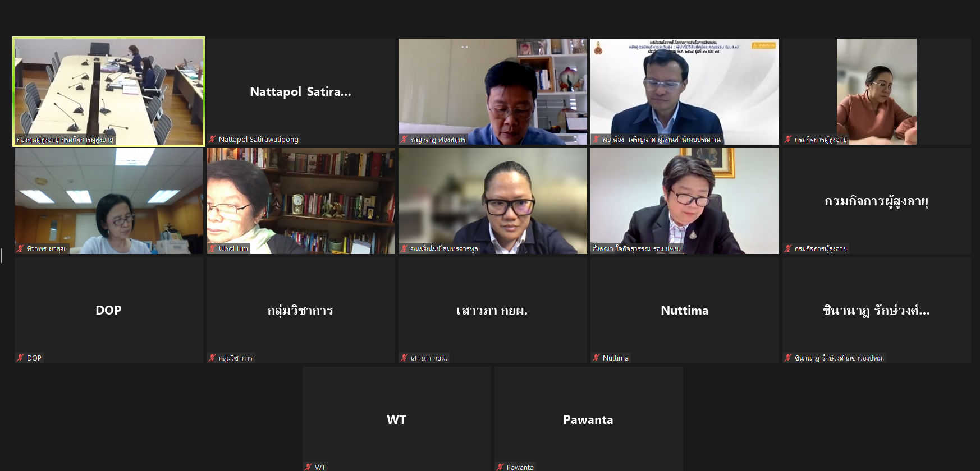Select the กลุ่มวิชาการ participant tile
Viewport: 980px width, 471px height.
301,310
